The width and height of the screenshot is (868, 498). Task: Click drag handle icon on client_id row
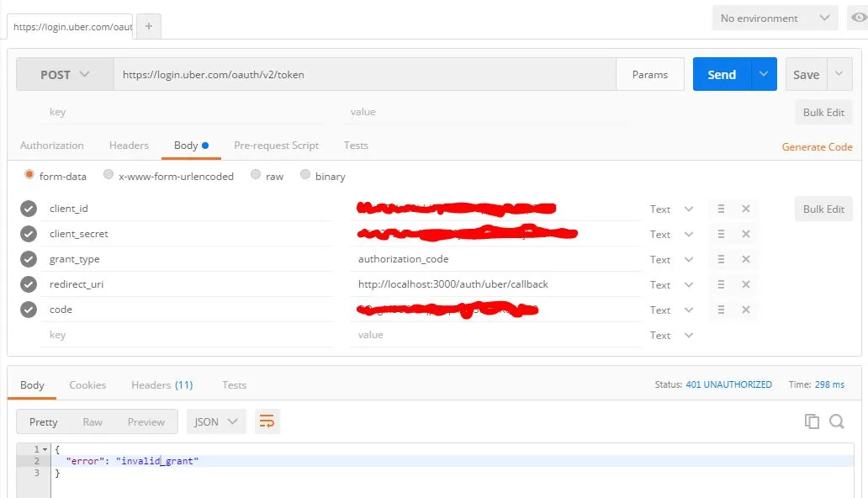(x=721, y=209)
